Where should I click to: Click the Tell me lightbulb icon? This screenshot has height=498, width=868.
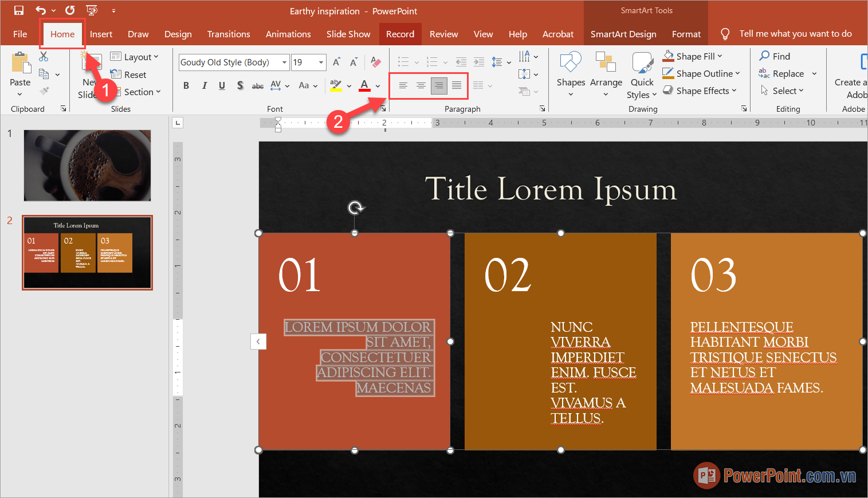pos(725,34)
